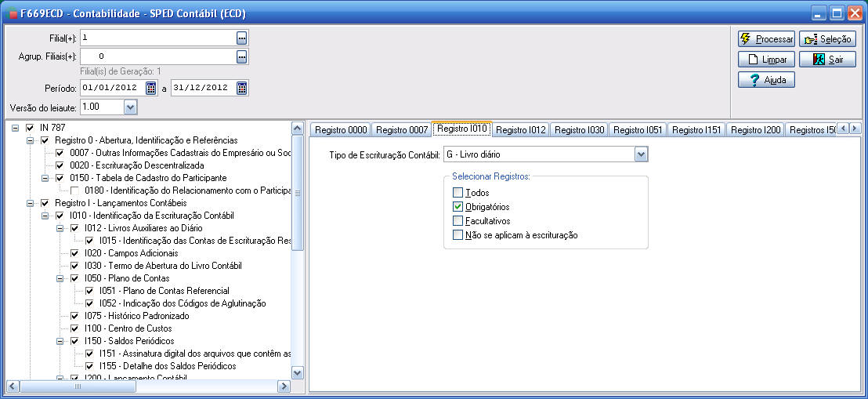
Task: Click the Processar lightning button
Action: click(766, 38)
